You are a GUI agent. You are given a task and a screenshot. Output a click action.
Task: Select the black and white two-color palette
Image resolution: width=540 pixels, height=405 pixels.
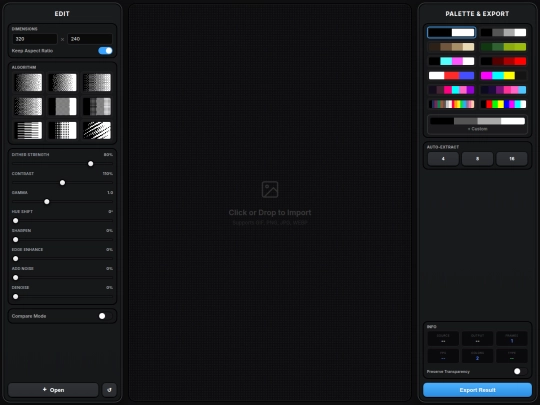tap(451, 32)
